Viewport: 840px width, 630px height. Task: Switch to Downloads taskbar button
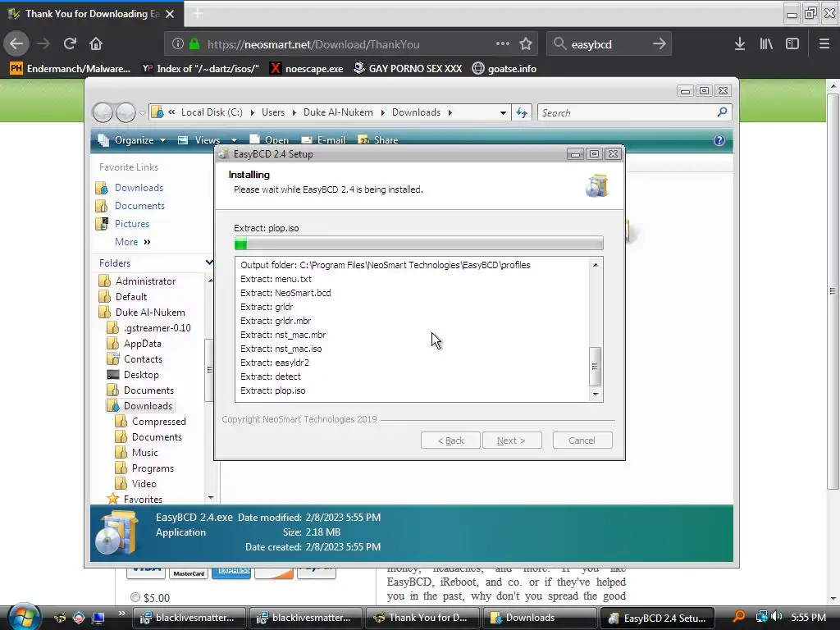coord(540,618)
